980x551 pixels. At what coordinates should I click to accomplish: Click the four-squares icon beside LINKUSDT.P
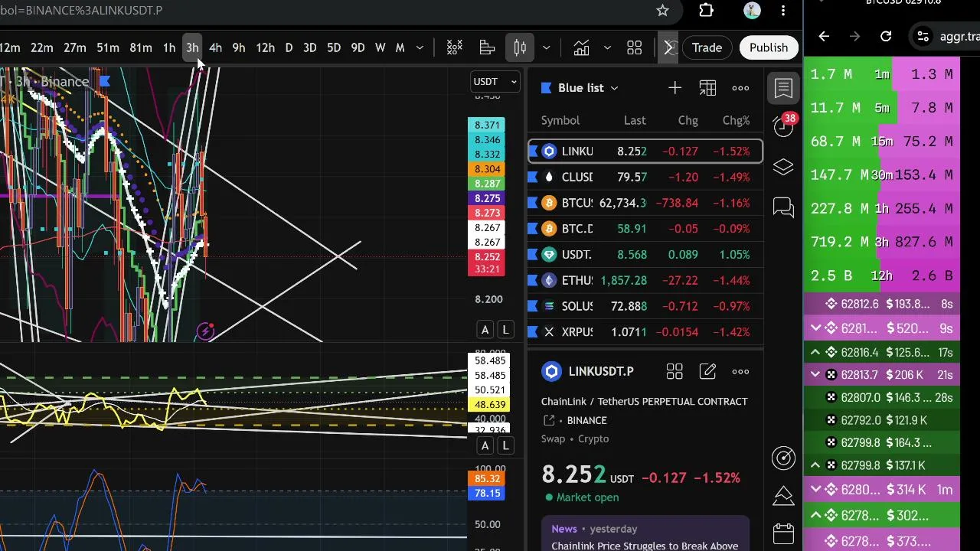pyautogui.click(x=675, y=372)
